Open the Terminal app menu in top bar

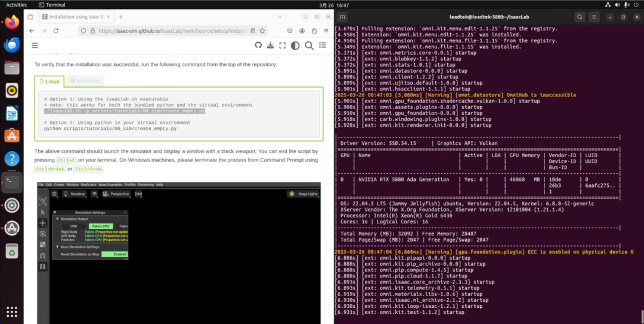pyautogui.click(x=51, y=5)
